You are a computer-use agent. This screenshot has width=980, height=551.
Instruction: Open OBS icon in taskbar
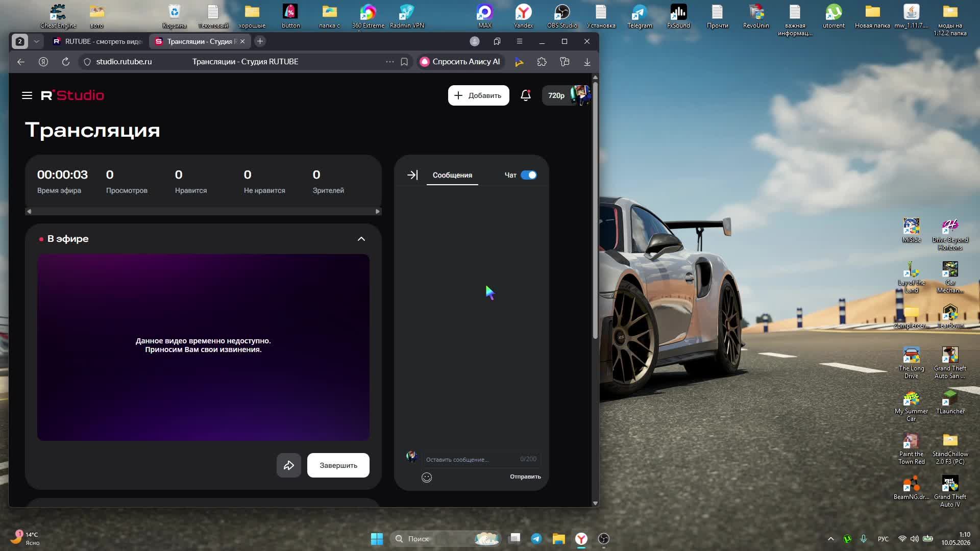pyautogui.click(x=604, y=539)
